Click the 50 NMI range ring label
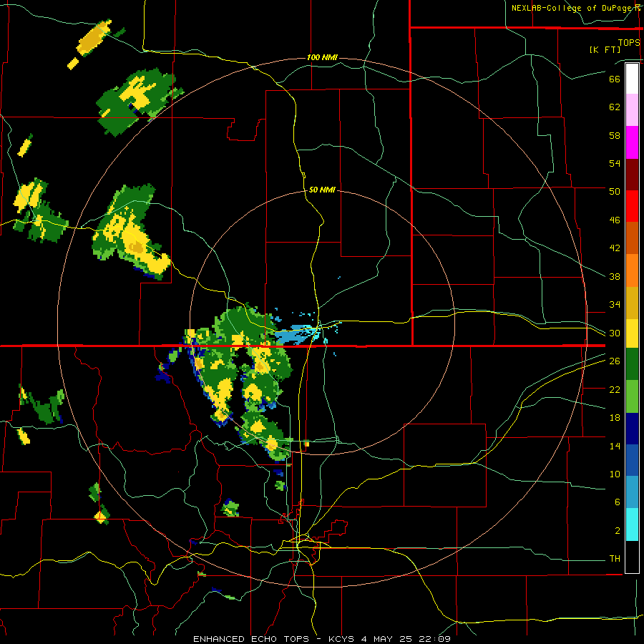This screenshot has width=644, height=644. pyautogui.click(x=322, y=190)
